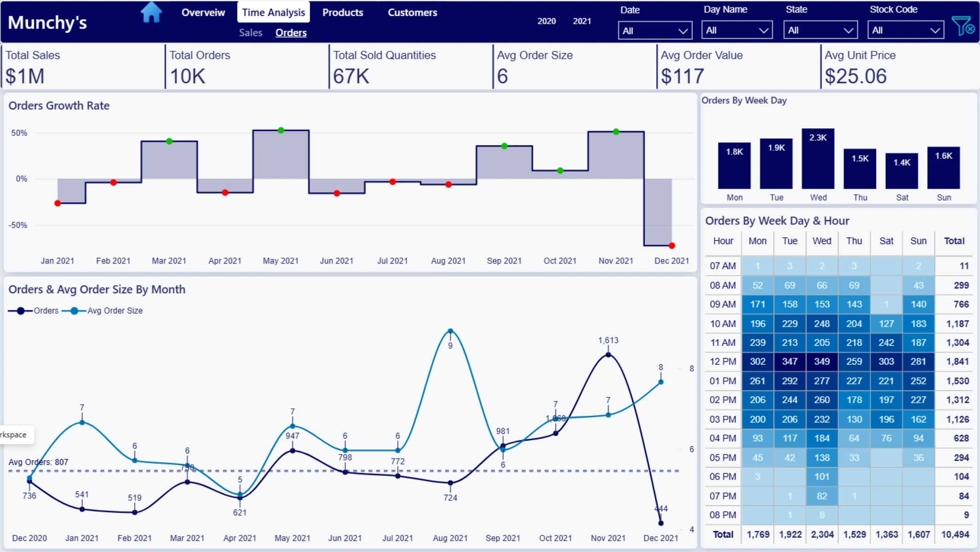This screenshot has width=980, height=552.
Task: Open the Overveiw page button
Action: tap(203, 12)
